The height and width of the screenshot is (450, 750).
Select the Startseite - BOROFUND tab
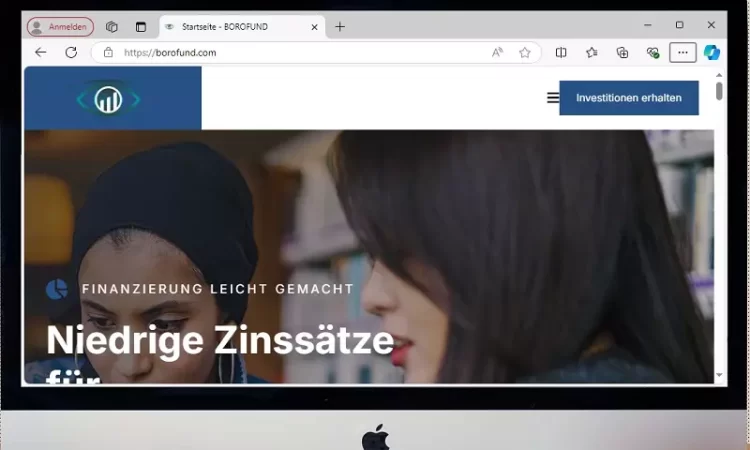tap(242, 27)
